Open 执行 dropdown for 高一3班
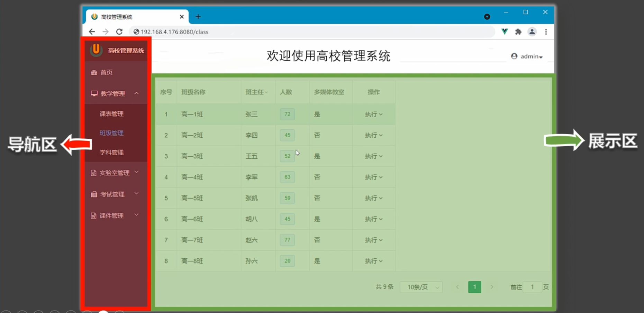This screenshot has width=644, height=313. pos(374,156)
